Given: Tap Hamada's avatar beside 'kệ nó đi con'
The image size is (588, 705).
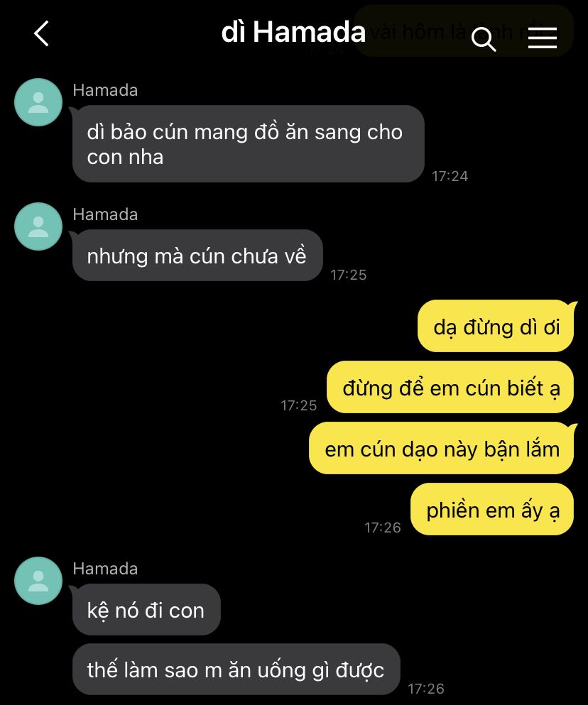Looking at the screenshot, I should click(x=38, y=581).
